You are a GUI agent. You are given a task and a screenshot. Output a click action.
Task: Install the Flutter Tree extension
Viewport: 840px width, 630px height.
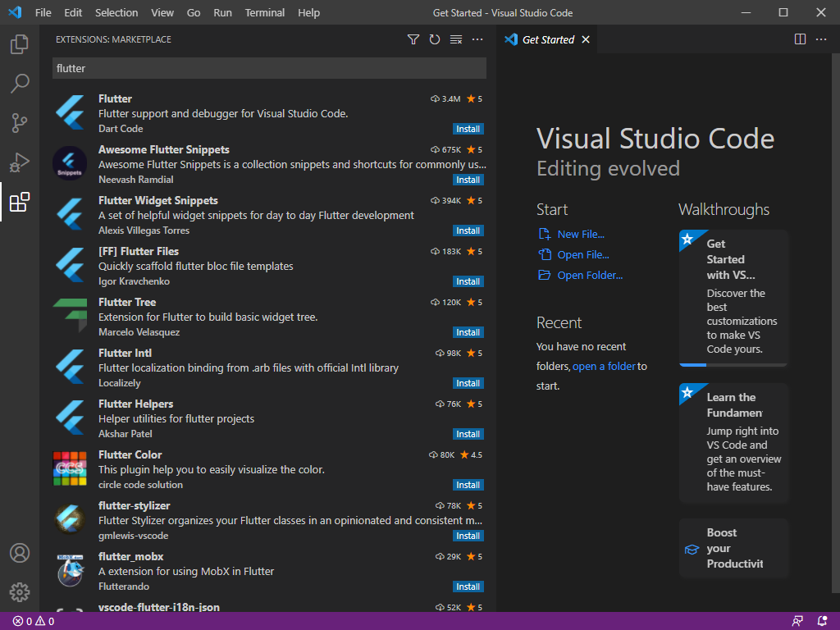tap(468, 332)
